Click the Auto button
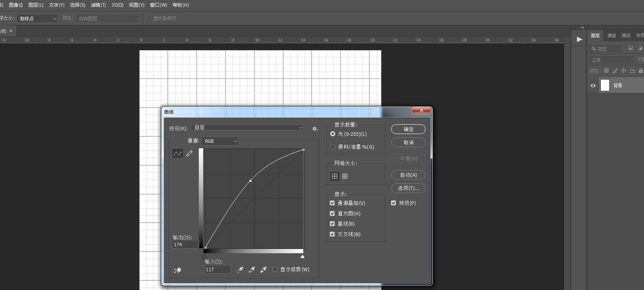This screenshot has height=290, width=644. click(408, 175)
